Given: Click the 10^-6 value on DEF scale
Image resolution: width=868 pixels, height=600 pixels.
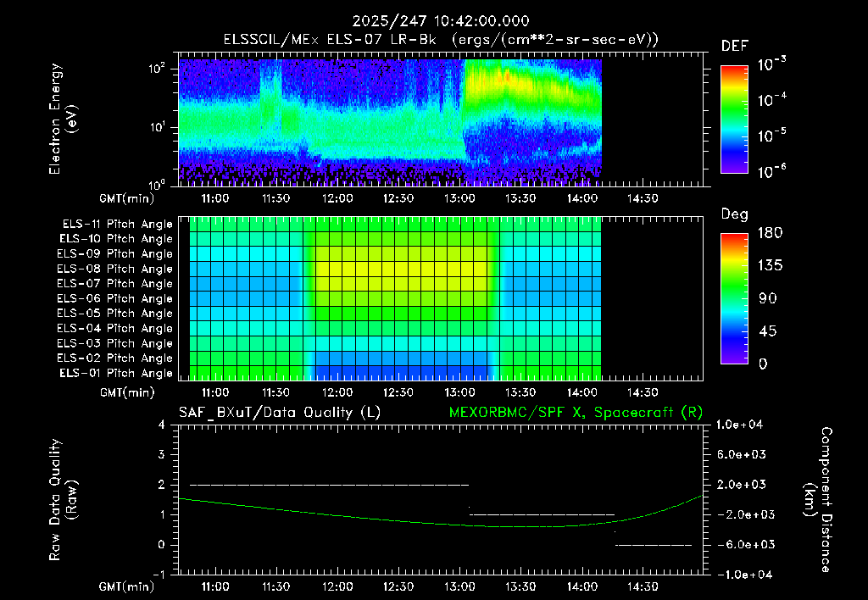Looking at the screenshot, I should tap(772, 171).
